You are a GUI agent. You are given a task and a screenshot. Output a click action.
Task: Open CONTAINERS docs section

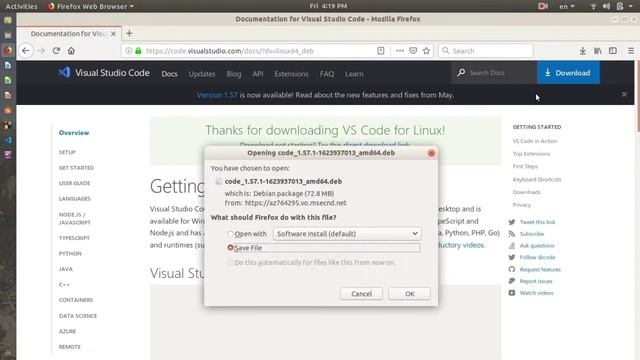(76, 300)
